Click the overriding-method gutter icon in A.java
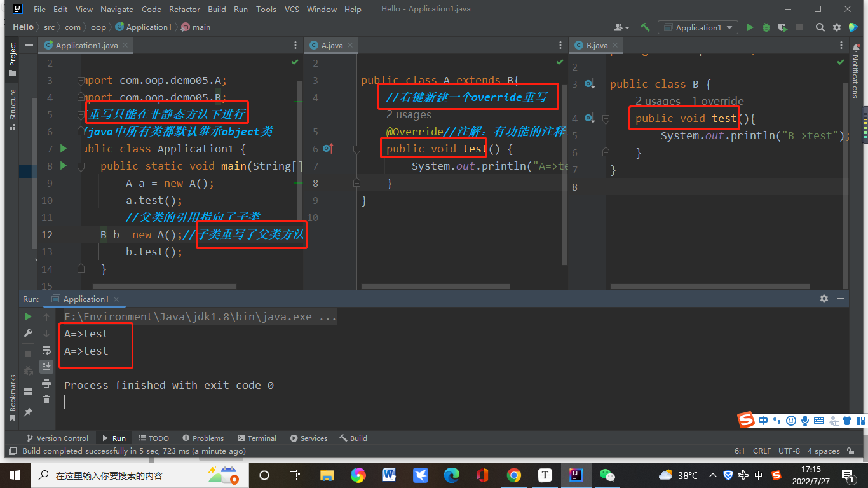Image resolution: width=868 pixels, height=488 pixels. point(328,149)
